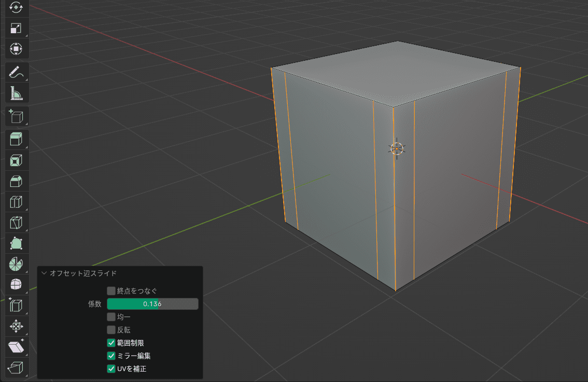Select the Scale tool
Image resolution: width=588 pixels, height=382 pixels.
(x=16, y=29)
